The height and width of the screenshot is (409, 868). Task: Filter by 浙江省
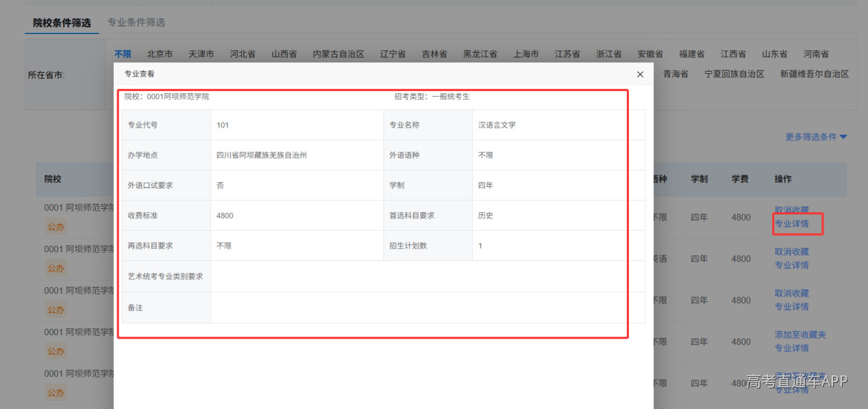point(608,53)
